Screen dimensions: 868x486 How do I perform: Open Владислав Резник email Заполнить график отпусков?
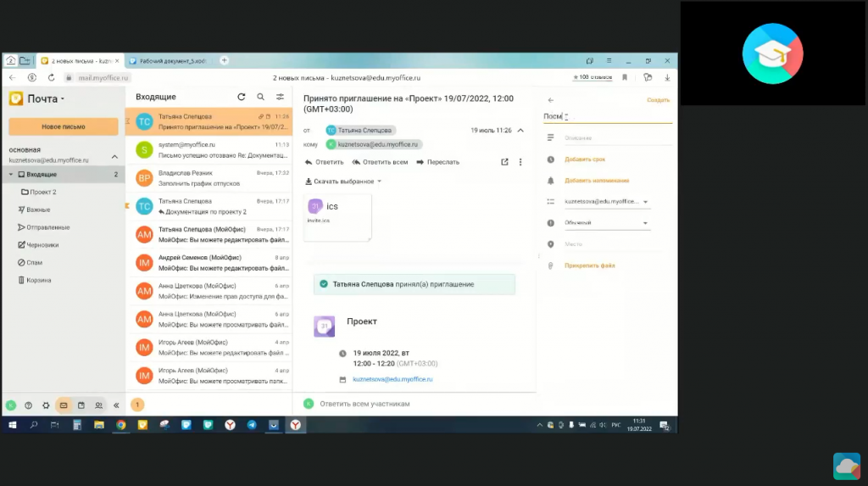click(209, 178)
